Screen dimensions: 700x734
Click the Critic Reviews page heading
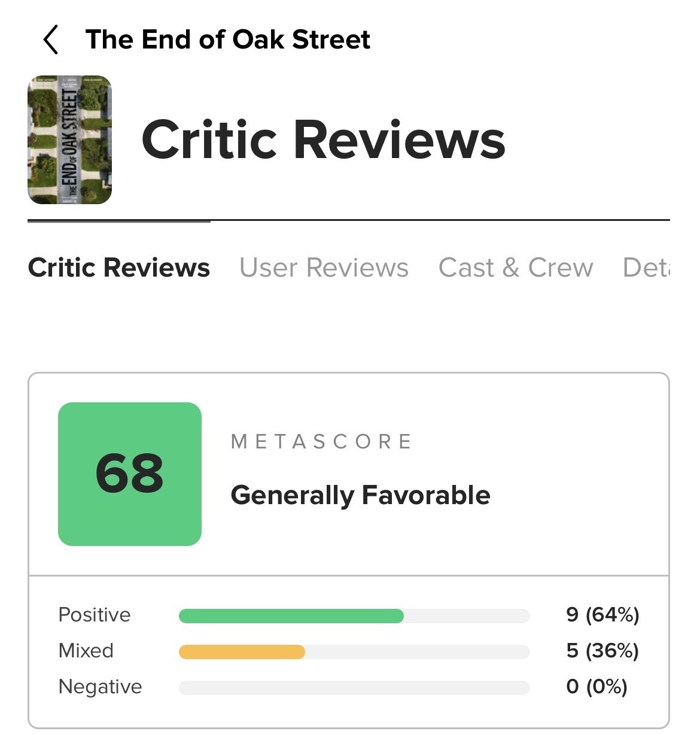(x=323, y=139)
